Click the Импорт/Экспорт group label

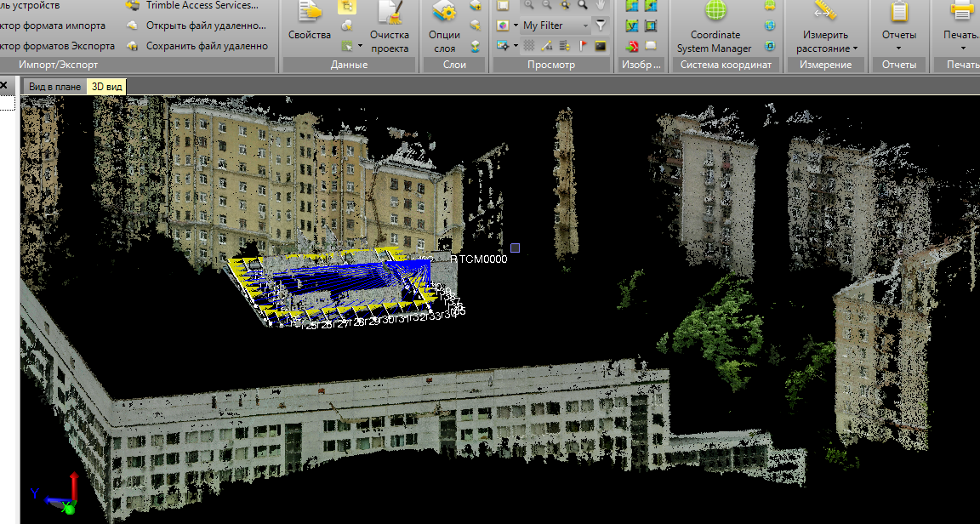click(58, 65)
